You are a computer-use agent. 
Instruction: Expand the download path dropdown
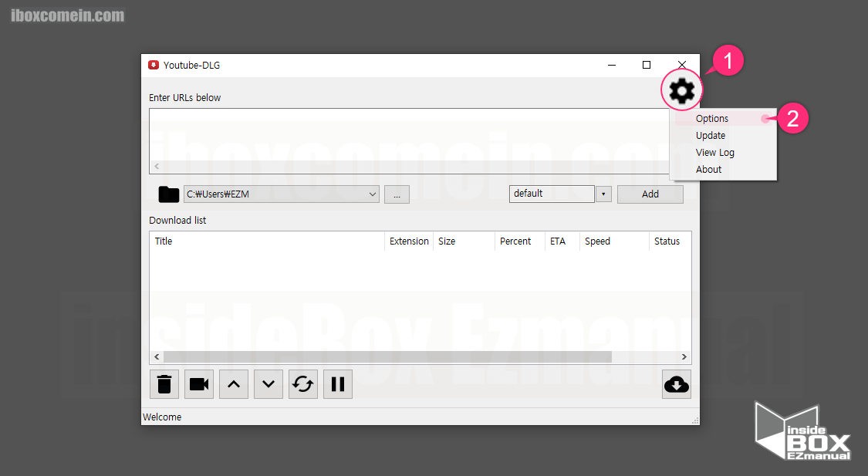(373, 194)
